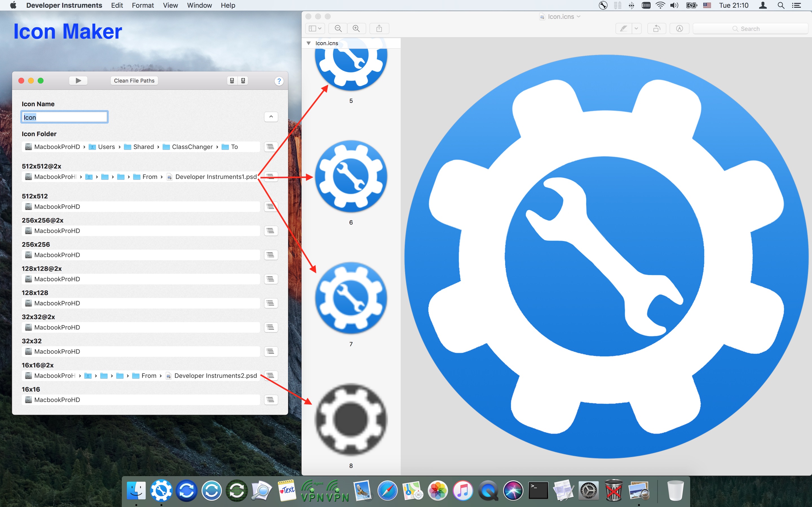Click zoom in magnifier in Preview toolbar

pos(356,28)
